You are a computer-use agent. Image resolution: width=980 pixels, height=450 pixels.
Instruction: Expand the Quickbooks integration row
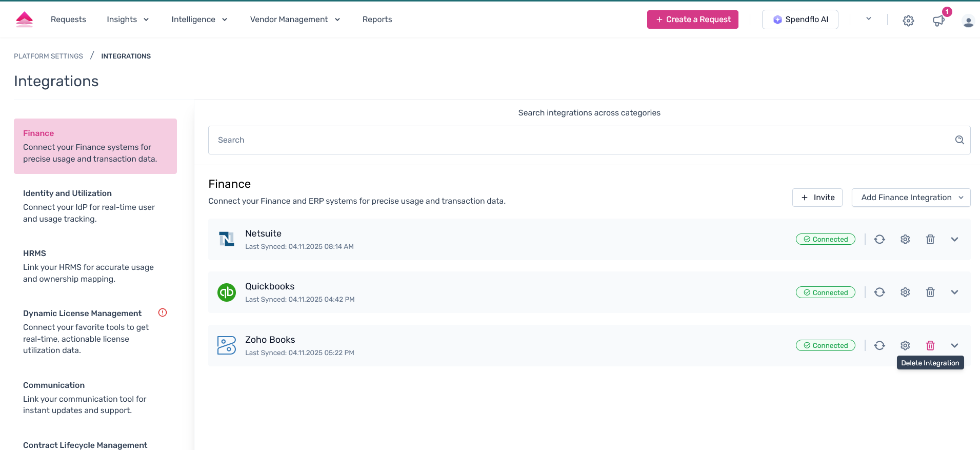click(x=954, y=292)
